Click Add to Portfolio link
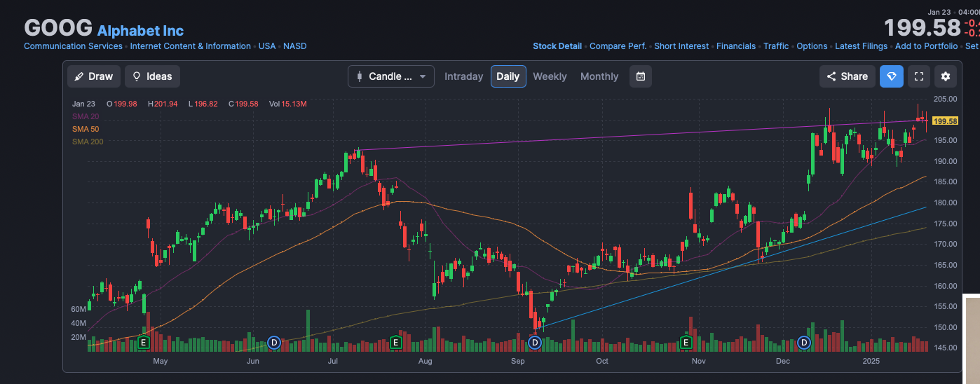Screen dimensions: 980x384 tap(926, 46)
